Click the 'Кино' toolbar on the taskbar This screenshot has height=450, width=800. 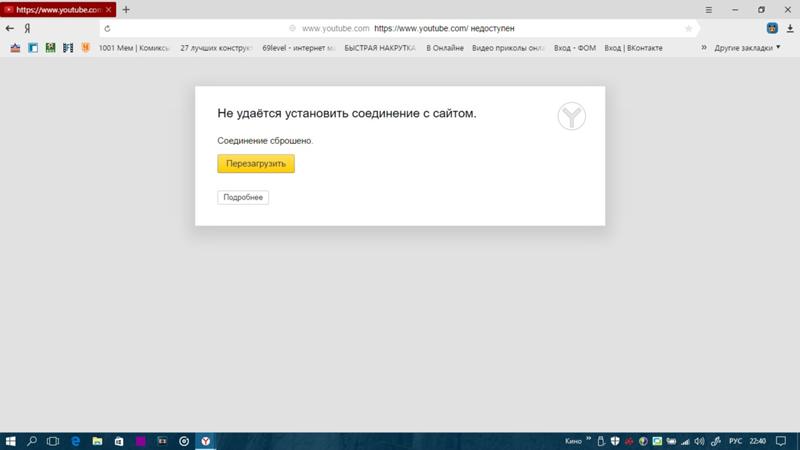[x=573, y=441]
